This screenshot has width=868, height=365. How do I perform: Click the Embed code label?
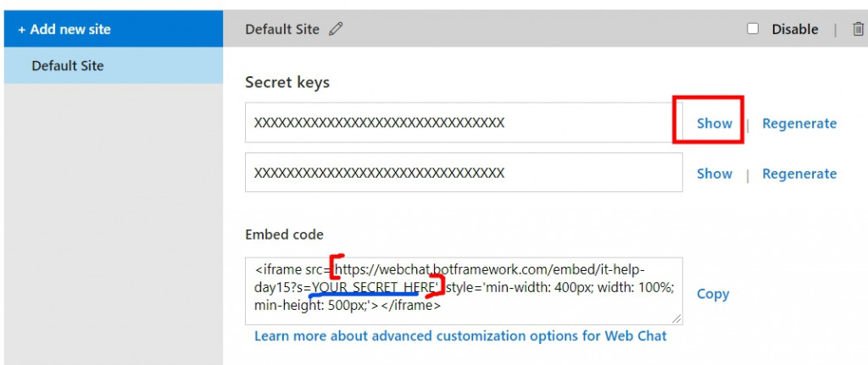pos(284,235)
